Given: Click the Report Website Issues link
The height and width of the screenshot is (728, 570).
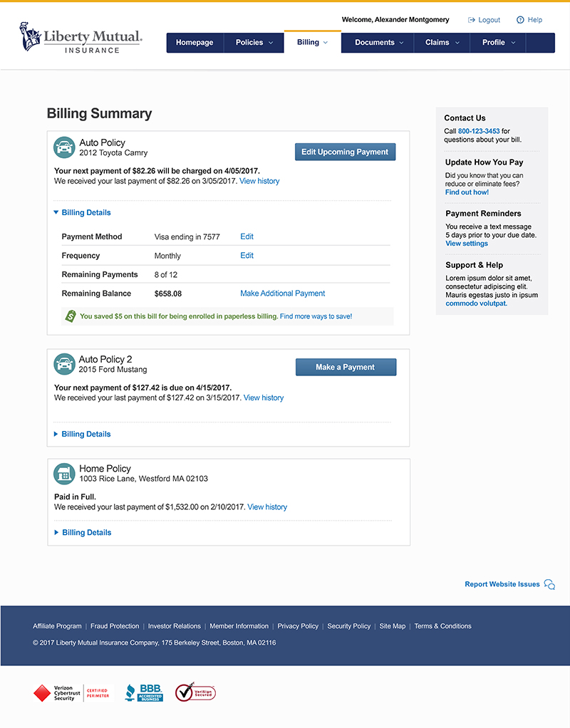Looking at the screenshot, I should pyautogui.click(x=502, y=584).
